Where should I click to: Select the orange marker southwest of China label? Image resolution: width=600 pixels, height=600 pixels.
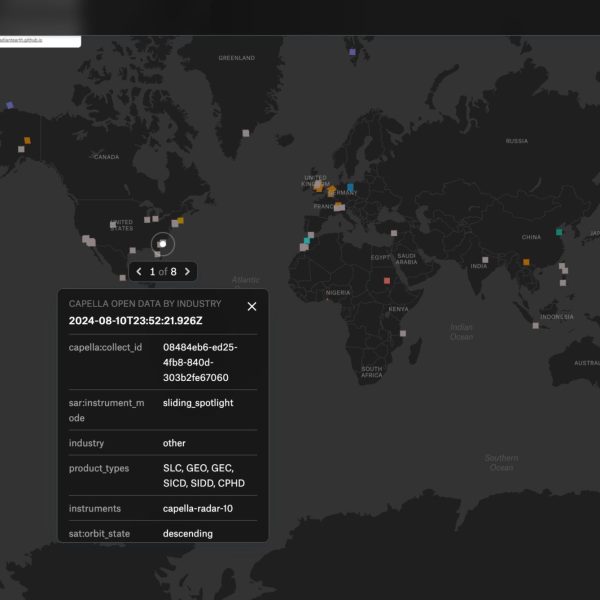526,262
